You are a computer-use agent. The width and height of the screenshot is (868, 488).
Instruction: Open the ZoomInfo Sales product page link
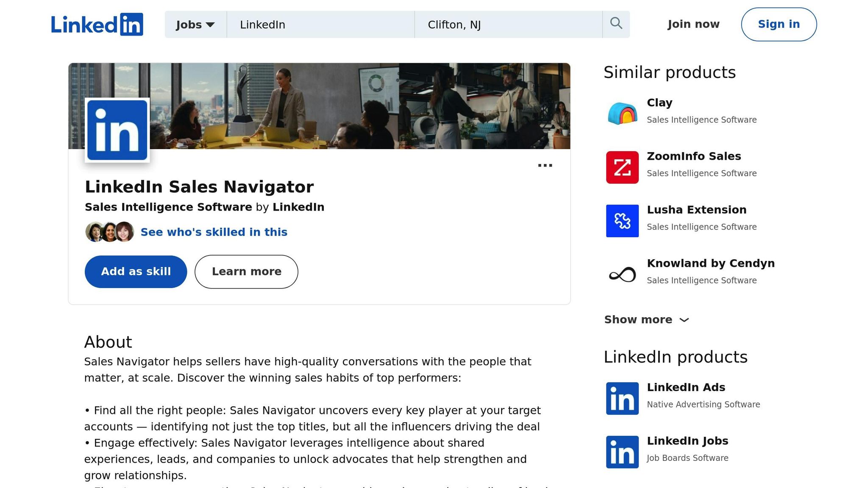click(x=694, y=156)
